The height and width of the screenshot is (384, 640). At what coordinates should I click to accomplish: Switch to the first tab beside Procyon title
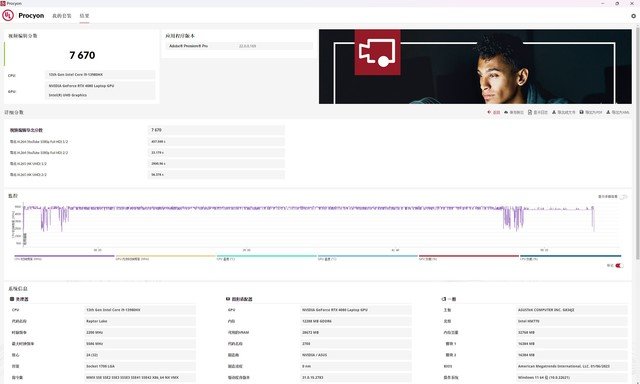tap(62, 16)
